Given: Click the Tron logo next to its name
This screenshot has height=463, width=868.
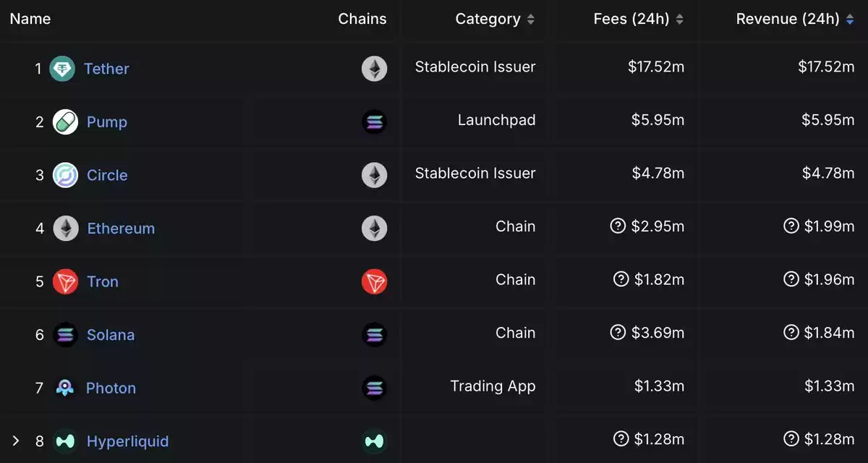Looking at the screenshot, I should [65, 281].
